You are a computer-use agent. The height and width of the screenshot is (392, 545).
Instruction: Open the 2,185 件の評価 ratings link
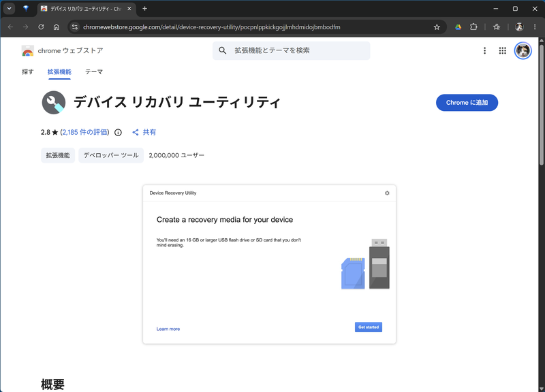pos(86,132)
